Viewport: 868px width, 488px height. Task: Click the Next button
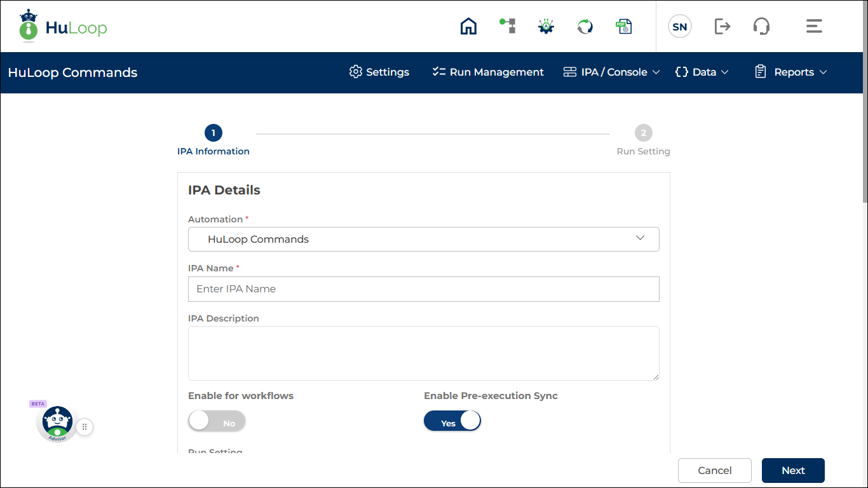click(793, 471)
